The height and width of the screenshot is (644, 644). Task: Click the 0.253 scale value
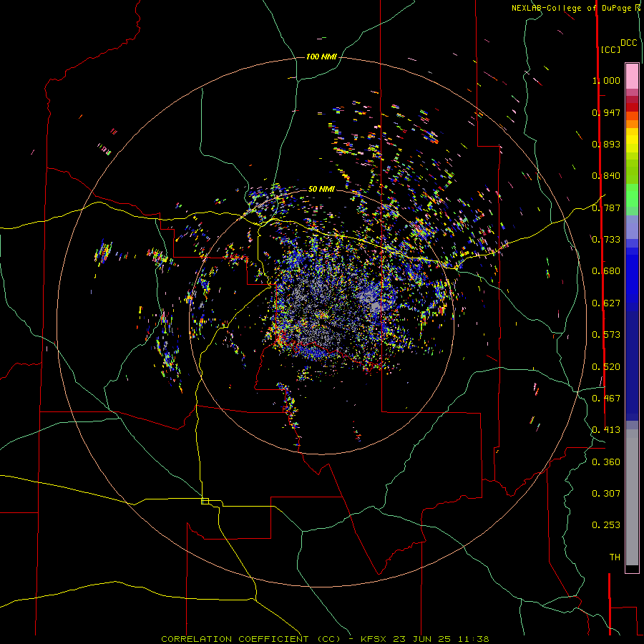606,525
